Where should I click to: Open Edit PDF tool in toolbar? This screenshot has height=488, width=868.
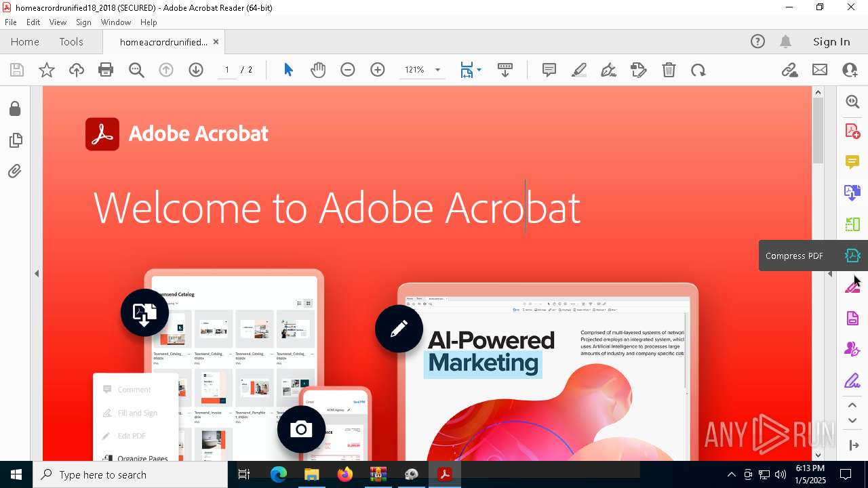point(639,70)
